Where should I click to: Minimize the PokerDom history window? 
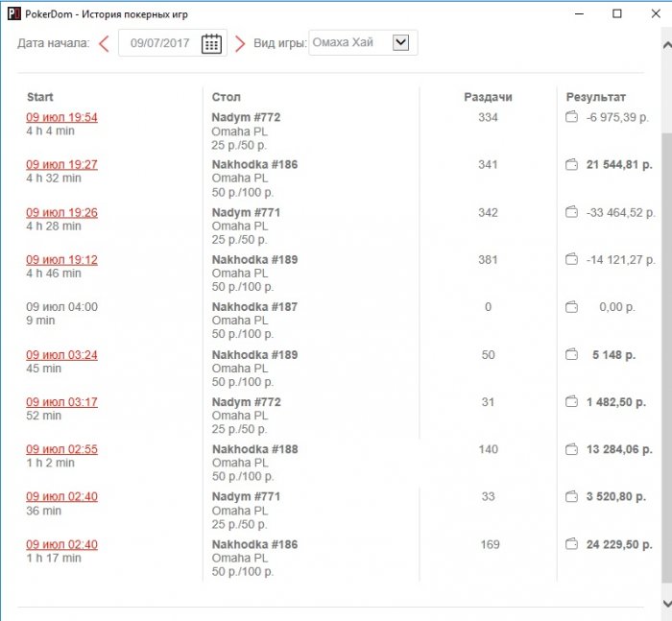(x=579, y=13)
